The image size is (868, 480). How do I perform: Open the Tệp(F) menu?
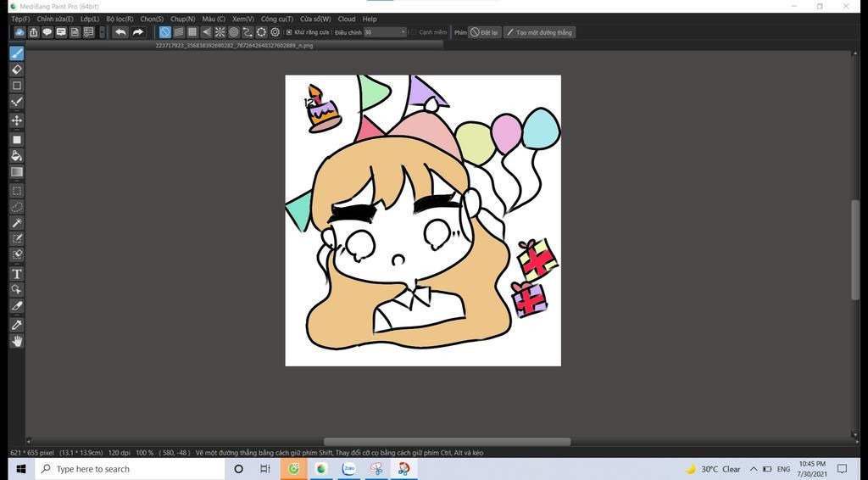tap(20, 19)
